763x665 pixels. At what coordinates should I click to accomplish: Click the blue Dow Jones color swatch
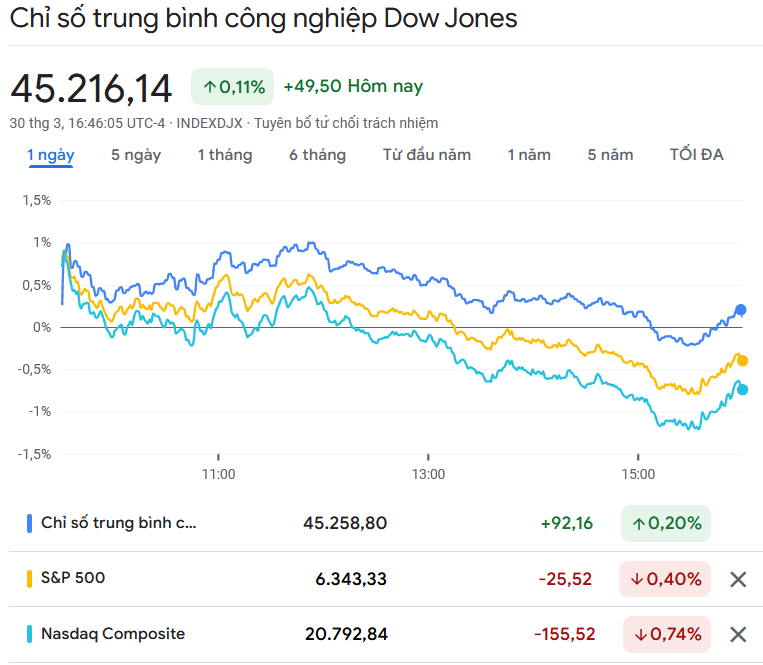pos(30,523)
